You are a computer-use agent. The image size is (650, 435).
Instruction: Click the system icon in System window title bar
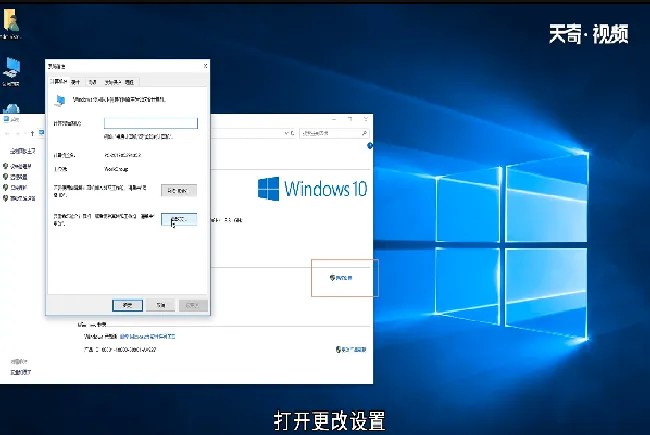pos(6,119)
